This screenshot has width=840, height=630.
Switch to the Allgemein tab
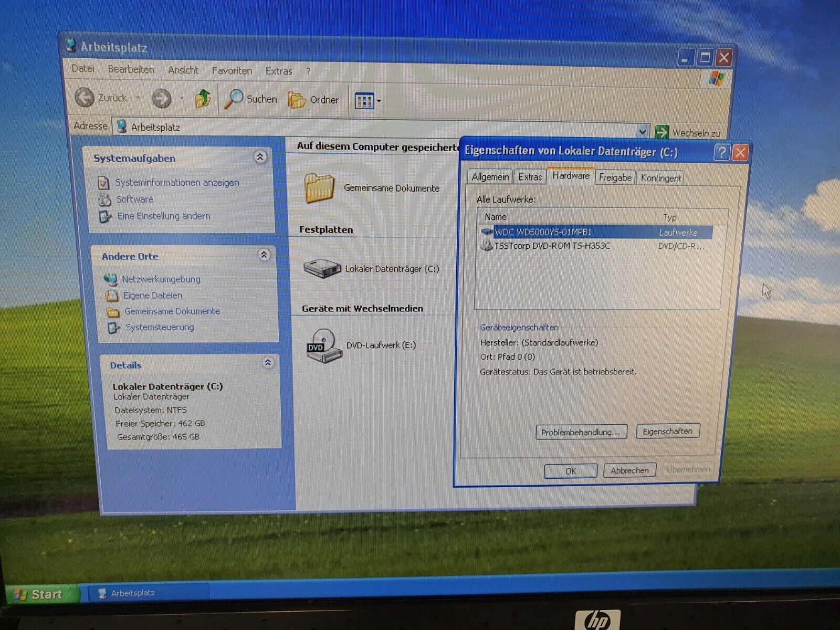click(x=490, y=177)
